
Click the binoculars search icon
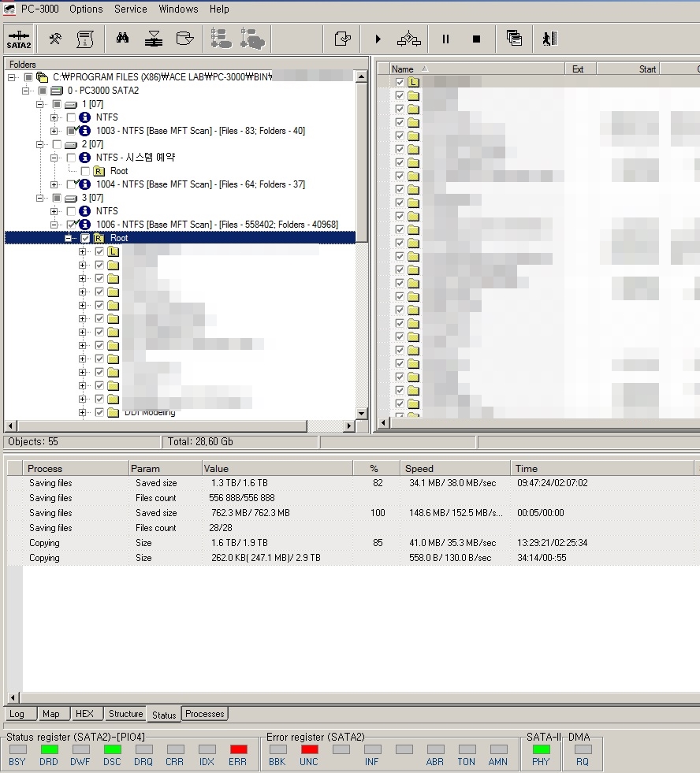122,38
